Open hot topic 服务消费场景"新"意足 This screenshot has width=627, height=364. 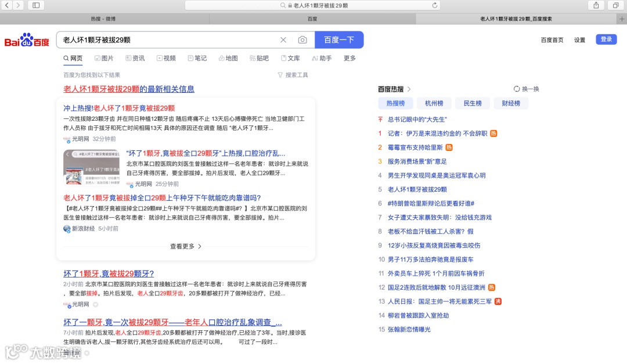pyautogui.click(x=417, y=161)
